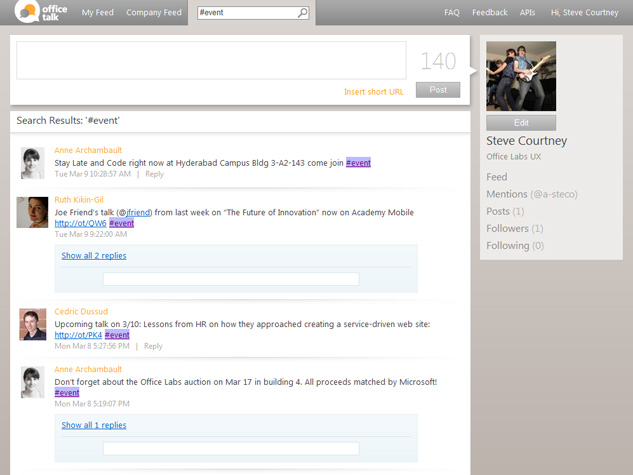
Task: Click Steve Courtney profile photo
Action: [x=521, y=76]
